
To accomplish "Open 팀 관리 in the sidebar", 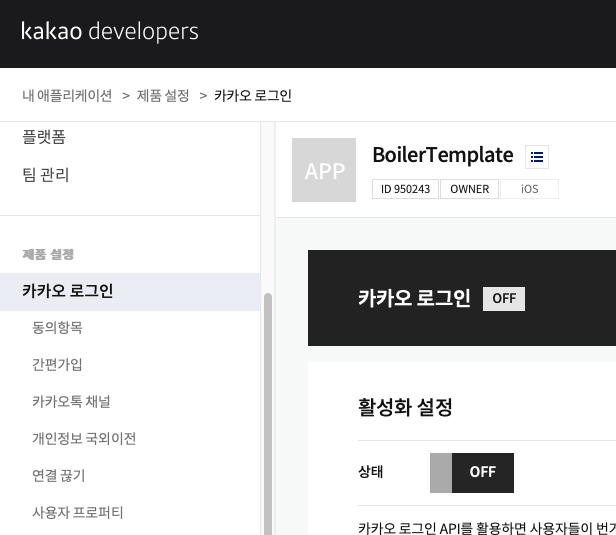I will tap(46, 175).
